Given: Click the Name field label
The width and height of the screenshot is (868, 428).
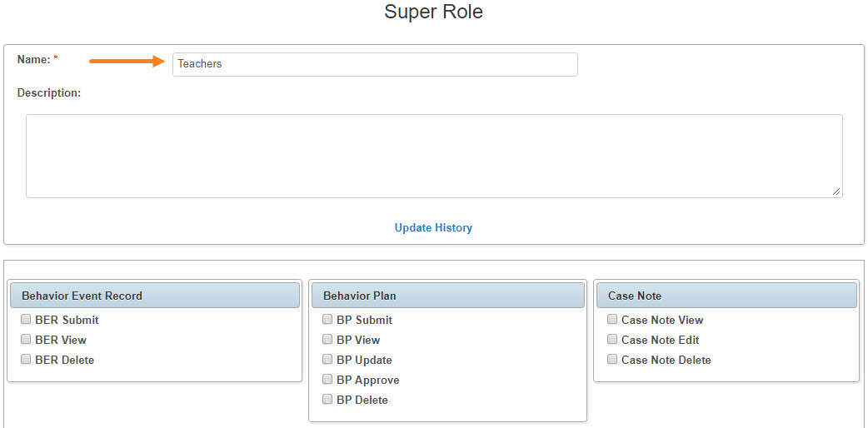Looking at the screenshot, I should [x=34, y=59].
